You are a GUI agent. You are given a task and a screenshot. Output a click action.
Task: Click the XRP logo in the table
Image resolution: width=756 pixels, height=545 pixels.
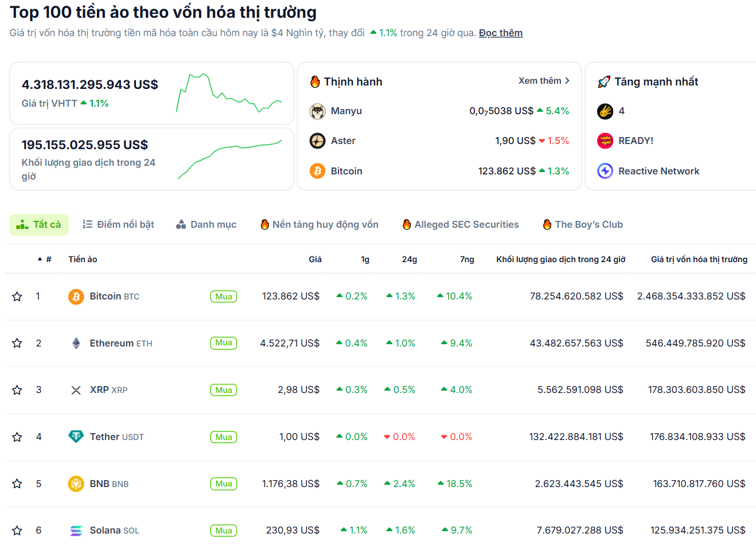point(76,390)
